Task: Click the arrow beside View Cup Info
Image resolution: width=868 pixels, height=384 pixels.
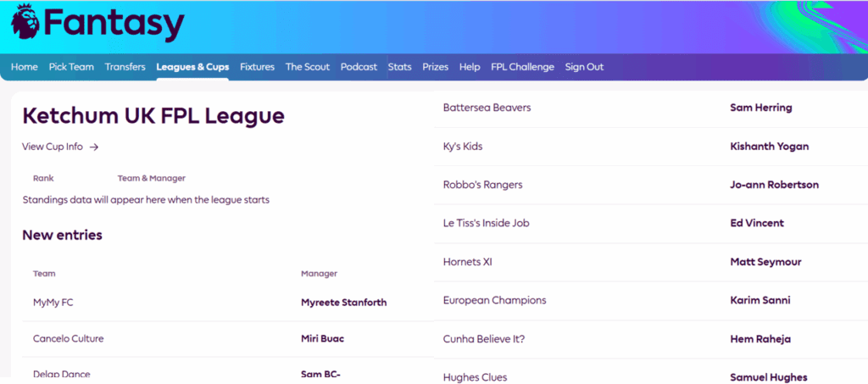Action: point(94,147)
